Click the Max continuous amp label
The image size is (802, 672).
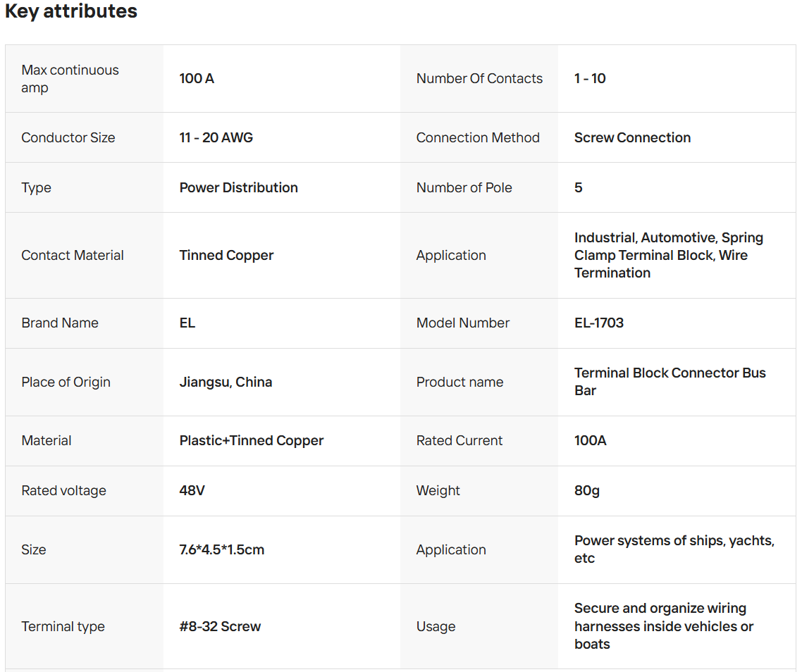[x=70, y=79]
